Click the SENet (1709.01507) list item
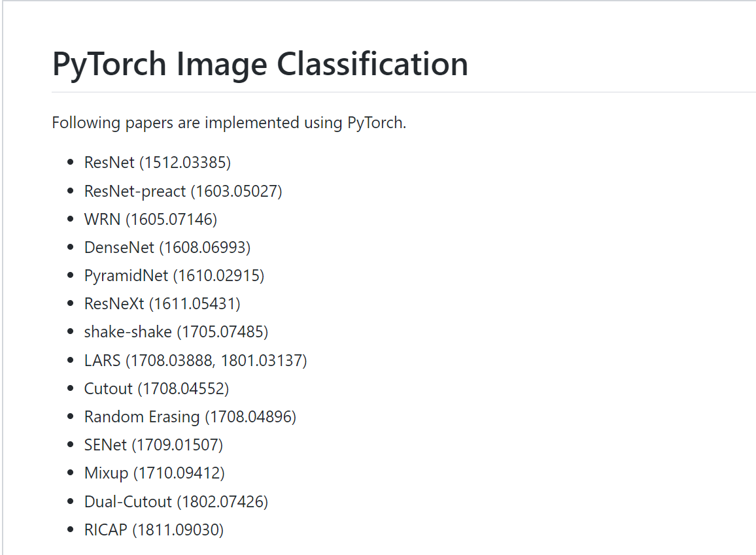The height and width of the screenshot is (555, 756). coord(153,445)
